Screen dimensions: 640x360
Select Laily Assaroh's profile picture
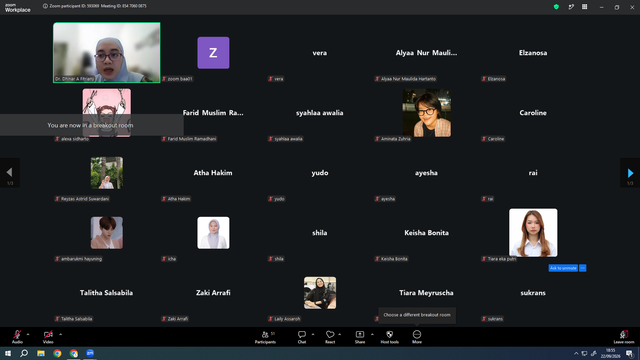[320, 293]
